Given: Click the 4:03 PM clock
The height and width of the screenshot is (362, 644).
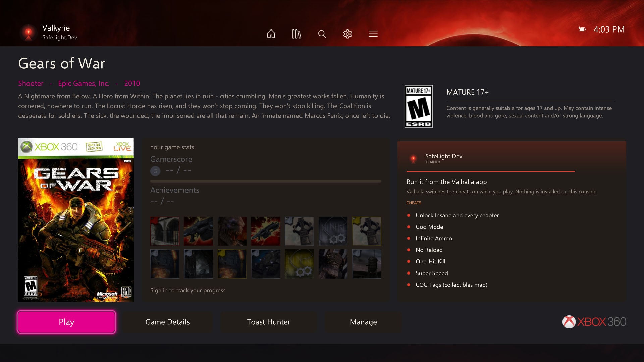Looking at the screenshot, I should 609,29.
